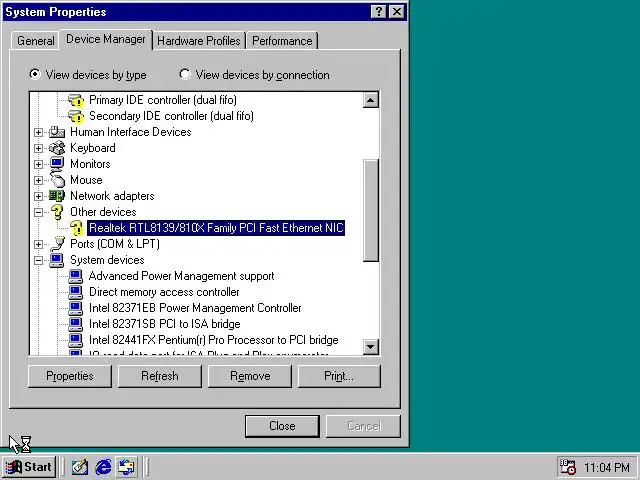Expand the Monitors node
640x480 pixels.
point(38,164)
